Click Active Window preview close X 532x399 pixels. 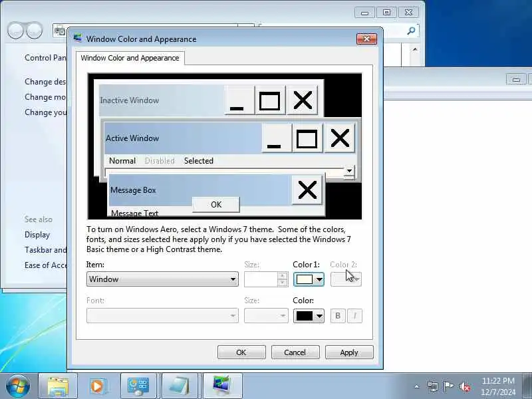(x=340, y=138)
